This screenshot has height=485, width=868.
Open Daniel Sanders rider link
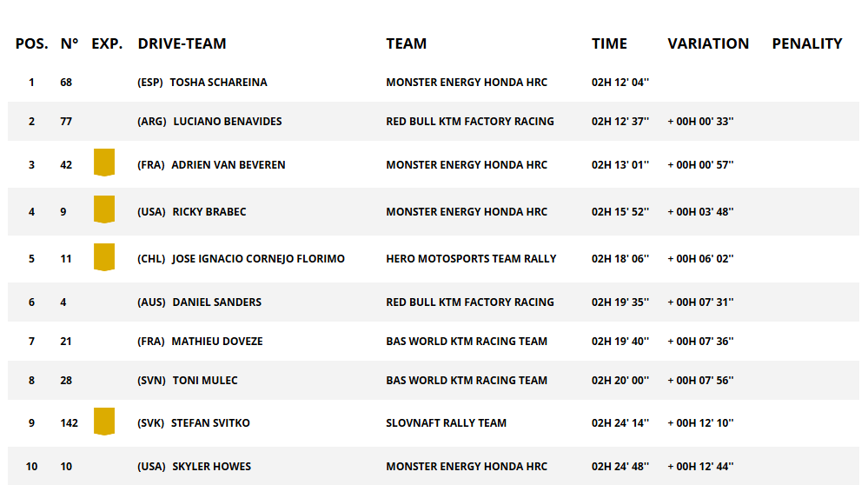pyautogui.click(x=216, y=302)
